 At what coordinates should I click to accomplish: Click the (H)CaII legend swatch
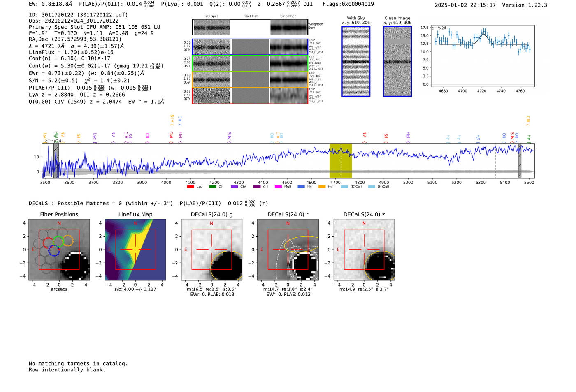(372, 186)
